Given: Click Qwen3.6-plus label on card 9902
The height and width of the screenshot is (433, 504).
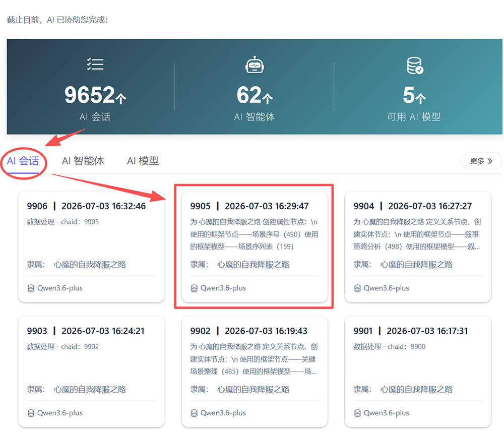Looking at the screenshot, I should coord(223,413).
